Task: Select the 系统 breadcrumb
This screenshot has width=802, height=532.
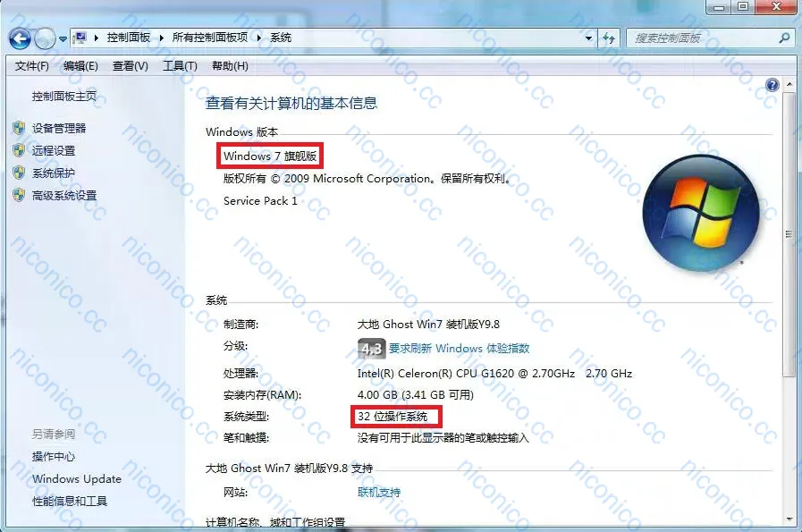Action: [281, 38]
